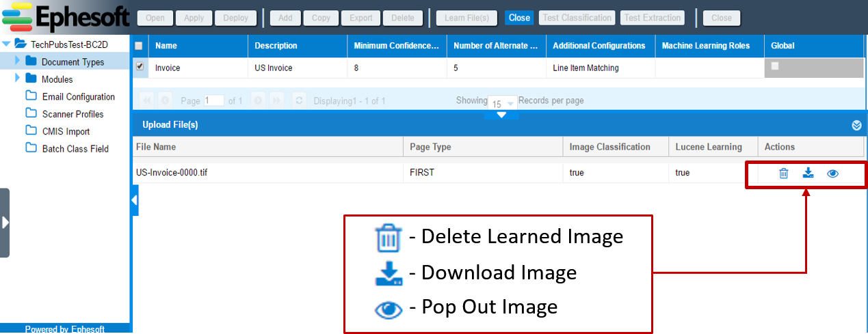This screenshot has width=868, height=334.
Task: Go to the first page button
Action: 147,100
